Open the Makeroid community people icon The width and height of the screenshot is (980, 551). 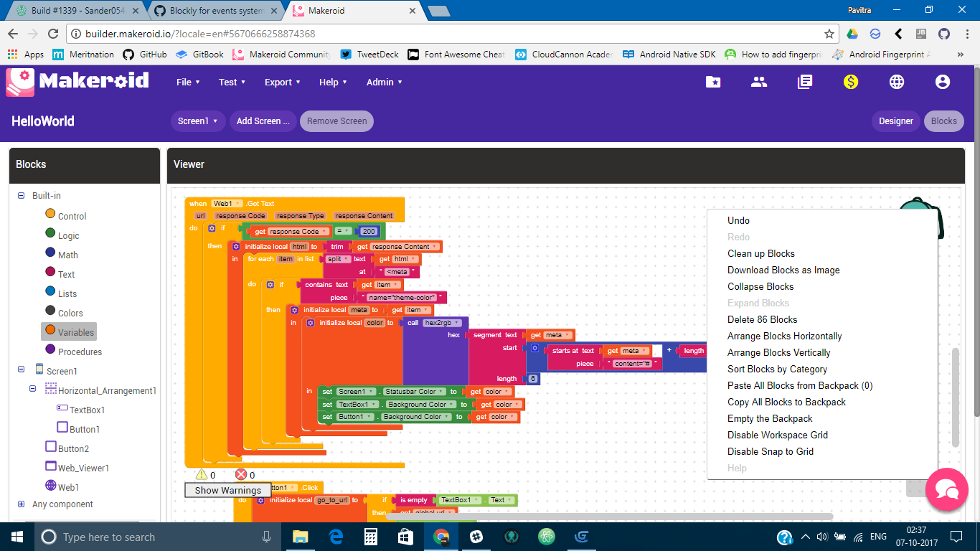coord(759,82)
